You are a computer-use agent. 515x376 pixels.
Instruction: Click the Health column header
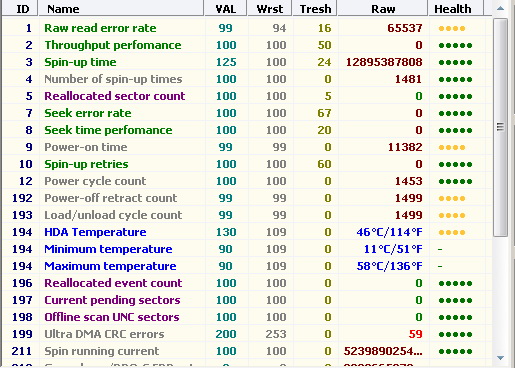(x=456, y=8)
